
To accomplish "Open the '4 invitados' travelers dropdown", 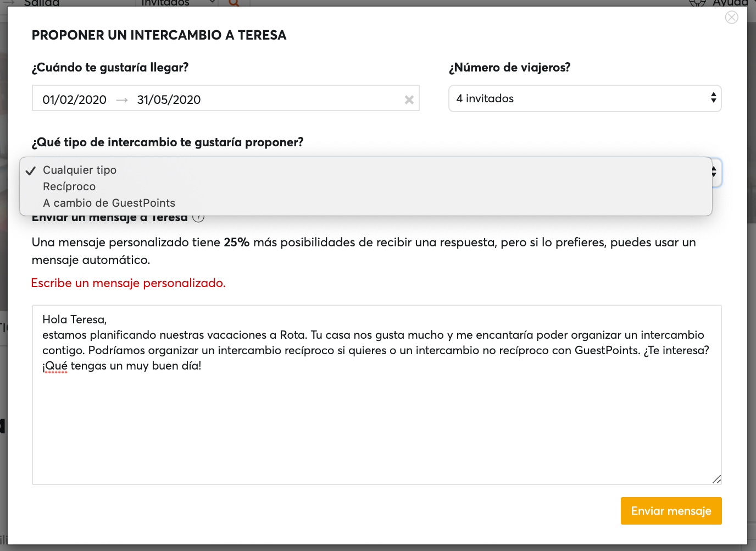I will (x=585, y=98).
